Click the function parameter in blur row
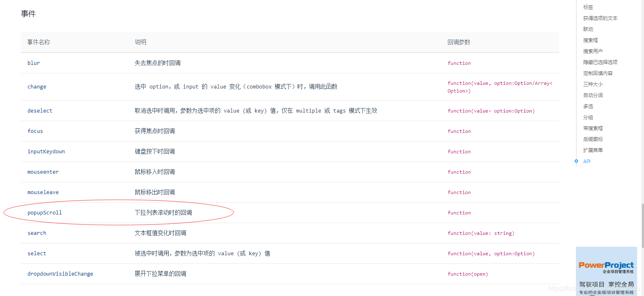This screenshot has width=644, height=296. (x=459, y=63)
